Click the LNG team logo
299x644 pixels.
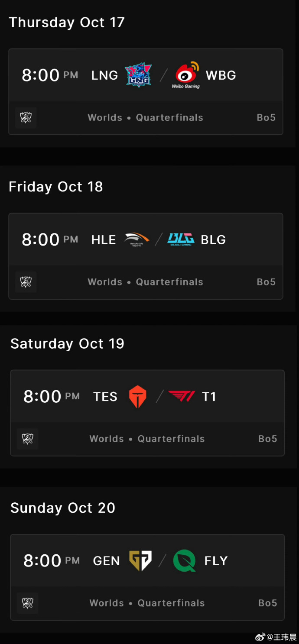point(138,75)
